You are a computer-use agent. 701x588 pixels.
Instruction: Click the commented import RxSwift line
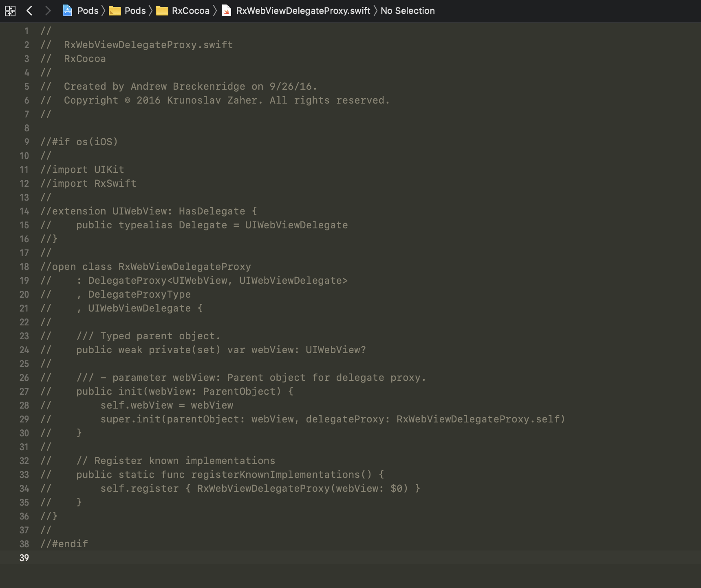point(88,183)
